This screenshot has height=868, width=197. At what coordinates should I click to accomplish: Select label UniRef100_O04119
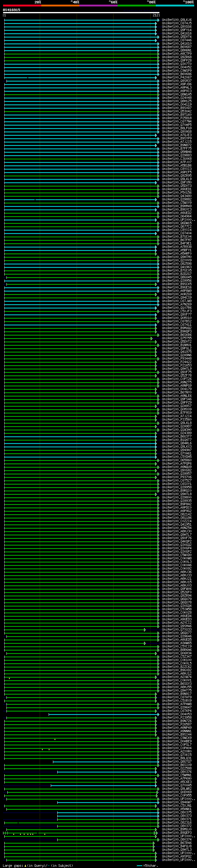(176, 104)
